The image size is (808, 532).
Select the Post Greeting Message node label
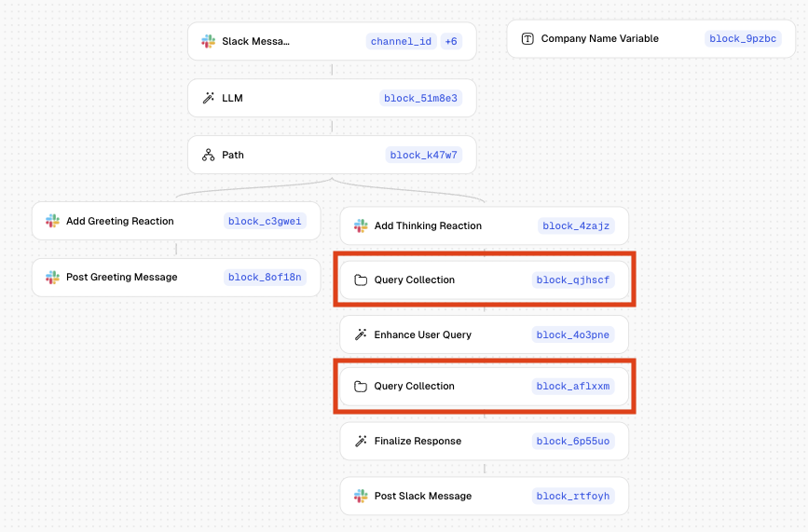[x=121, y=277]
